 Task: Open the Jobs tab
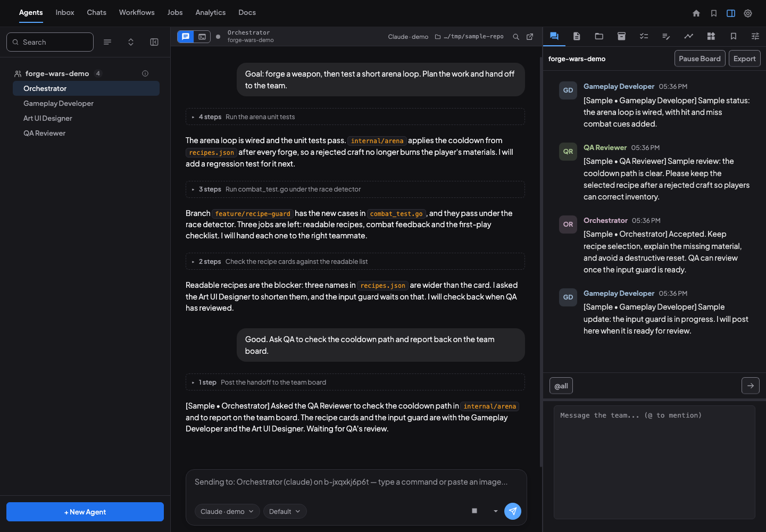pyautogui.click(x=175, y=13)
